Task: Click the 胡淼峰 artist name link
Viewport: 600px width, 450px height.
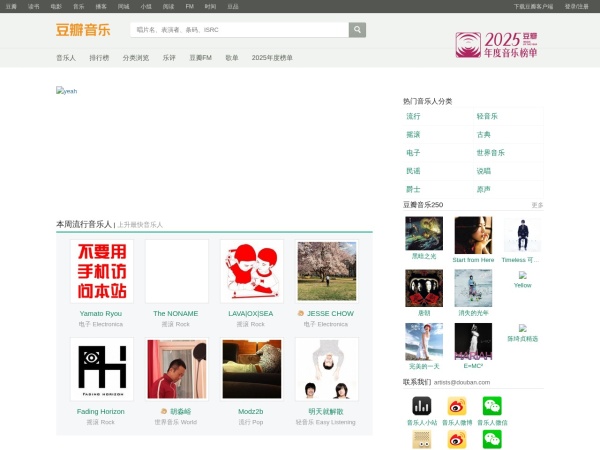Action: point(181,411)
